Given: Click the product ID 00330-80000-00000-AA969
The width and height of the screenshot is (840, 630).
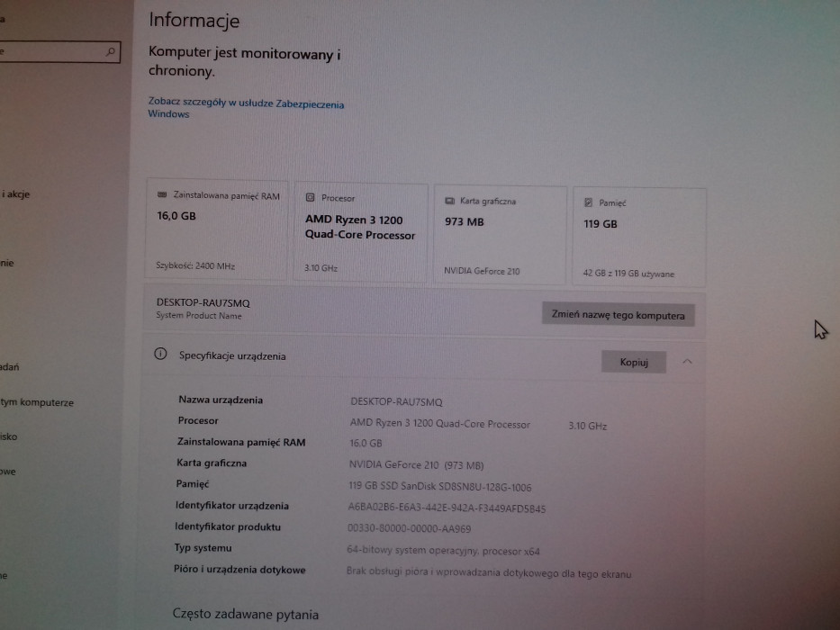Looking at the screenshot, I should pyautogui.click(x=410, y=529).
